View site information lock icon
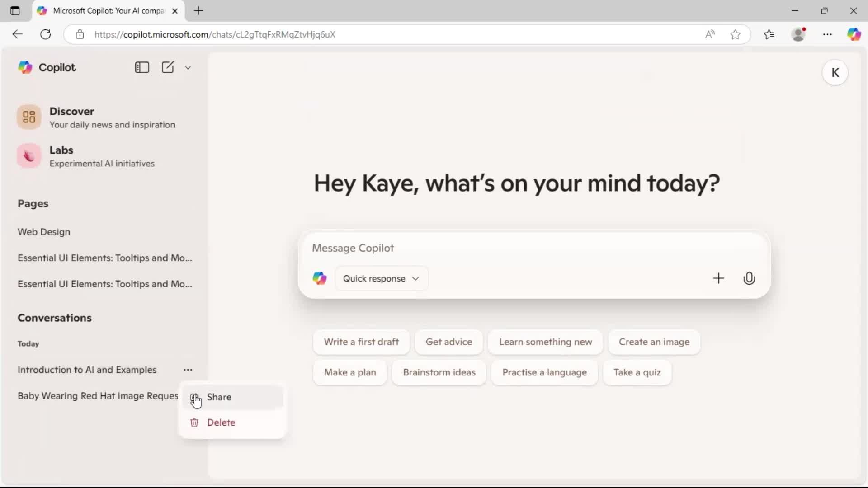The width and height of the screenshot is (868, 488). 80,34
